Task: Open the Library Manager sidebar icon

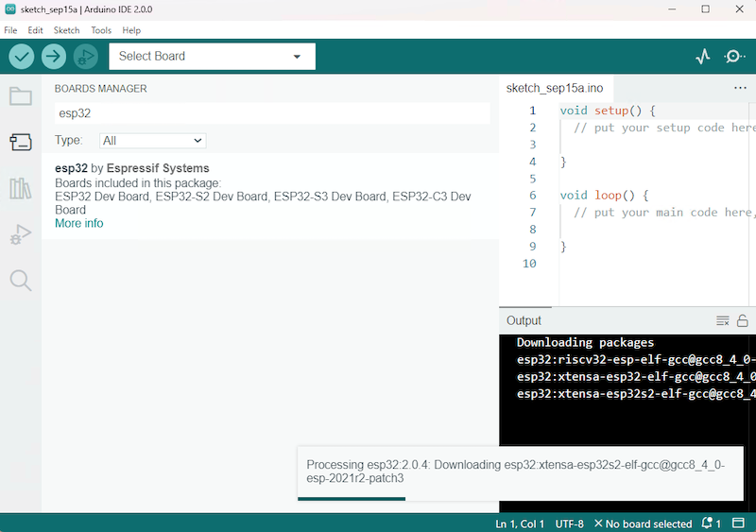Action: click(x=21, y=188)
